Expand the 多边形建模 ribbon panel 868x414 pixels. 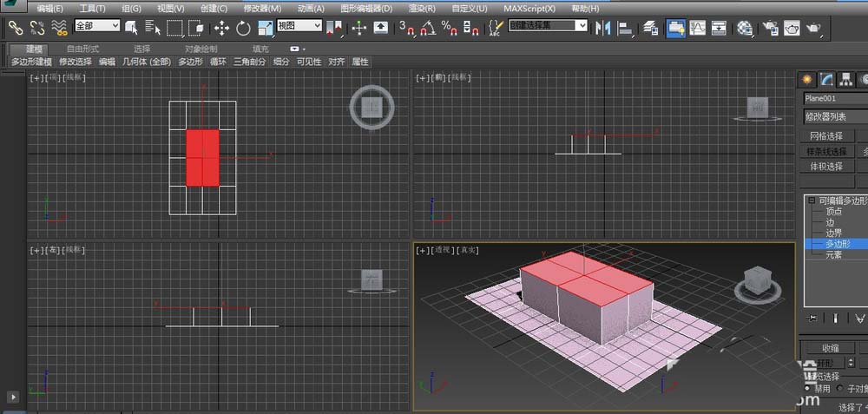tap(31, 62)
